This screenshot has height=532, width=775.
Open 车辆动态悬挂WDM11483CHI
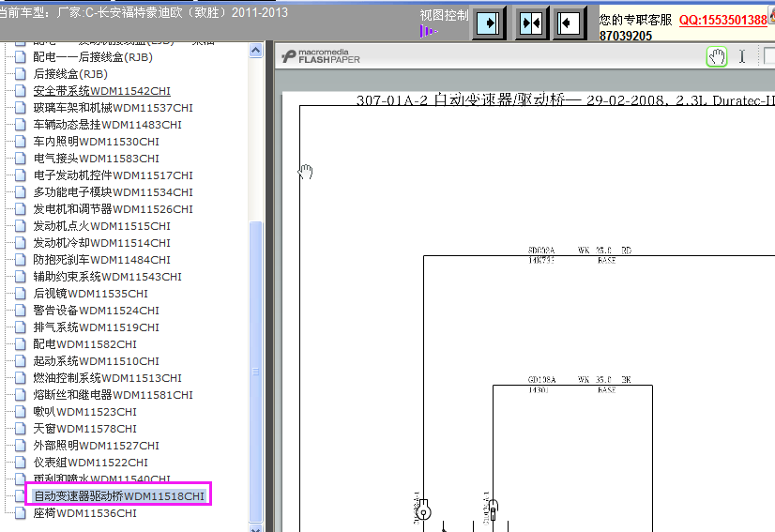pyautogui.click(x=107, y=125)
